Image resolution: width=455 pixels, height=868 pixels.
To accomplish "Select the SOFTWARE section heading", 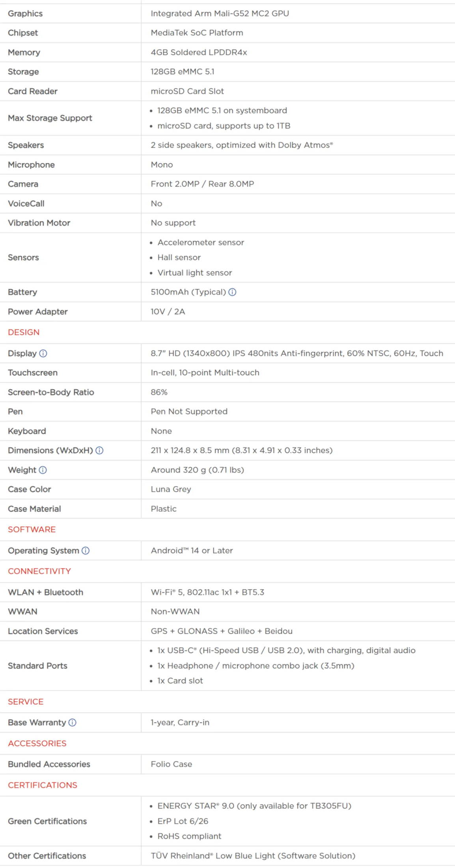I will 32,529.
